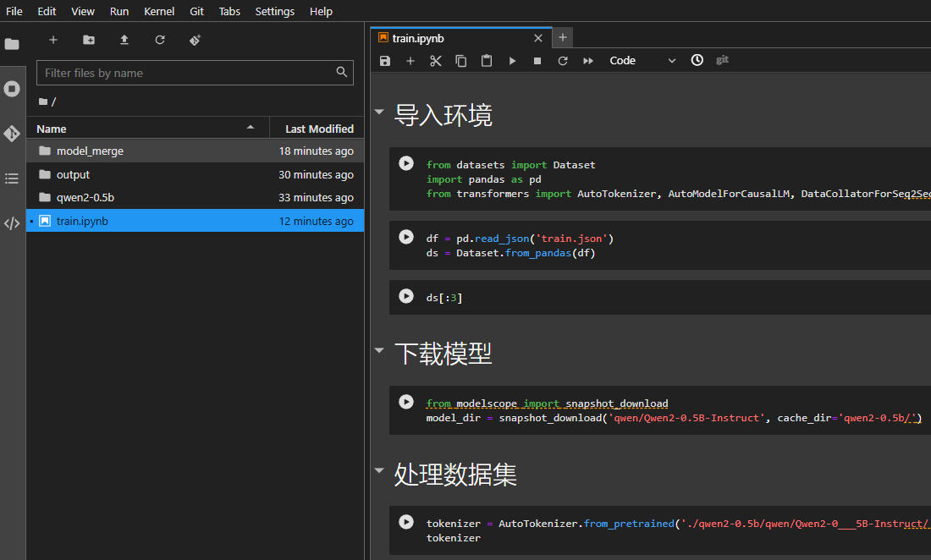Collapse the 下载模型 heading section
The width and height of the screenshot is (931, 560).
pyautogui.click(x=378, y=350)
